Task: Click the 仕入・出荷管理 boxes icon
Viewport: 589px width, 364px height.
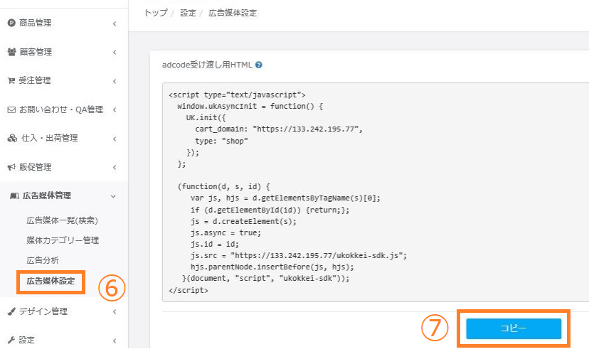Action: pos(11,138)
